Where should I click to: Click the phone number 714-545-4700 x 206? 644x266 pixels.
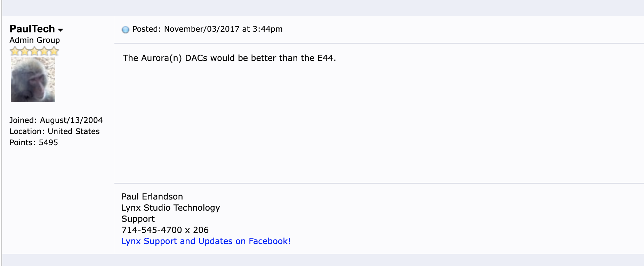(x=165, y=230)
